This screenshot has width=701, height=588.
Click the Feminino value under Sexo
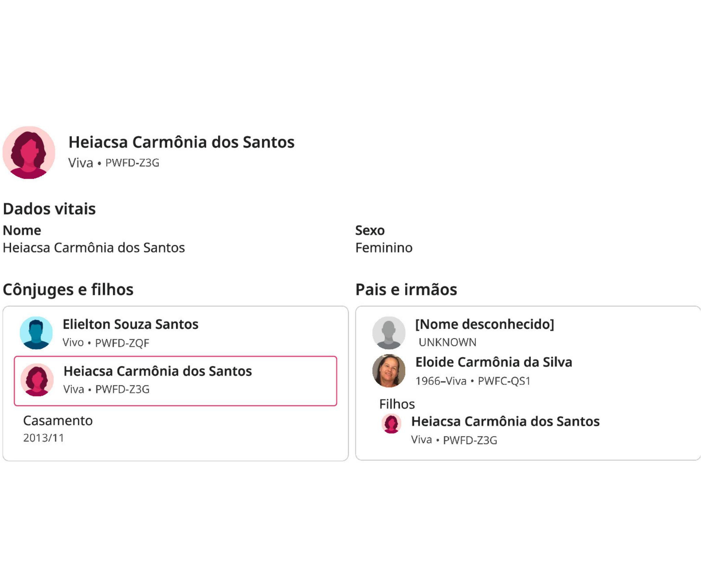click(384, 248)
